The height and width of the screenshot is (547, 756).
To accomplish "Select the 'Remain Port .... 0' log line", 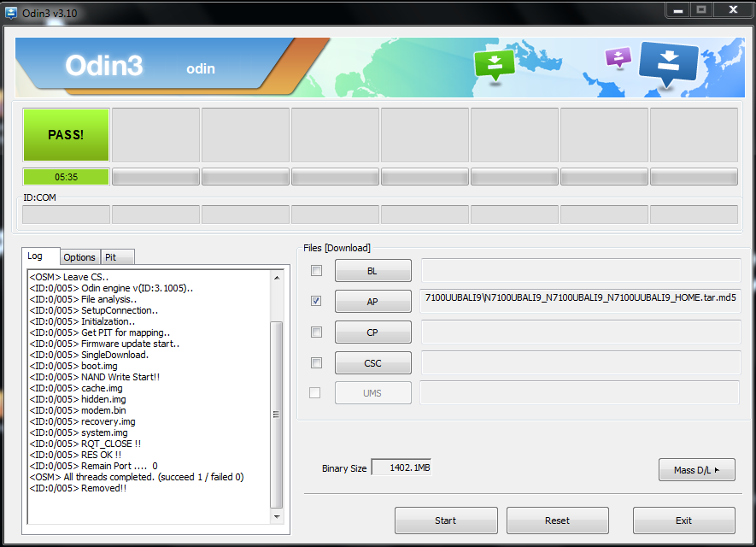I will [93, 466].
